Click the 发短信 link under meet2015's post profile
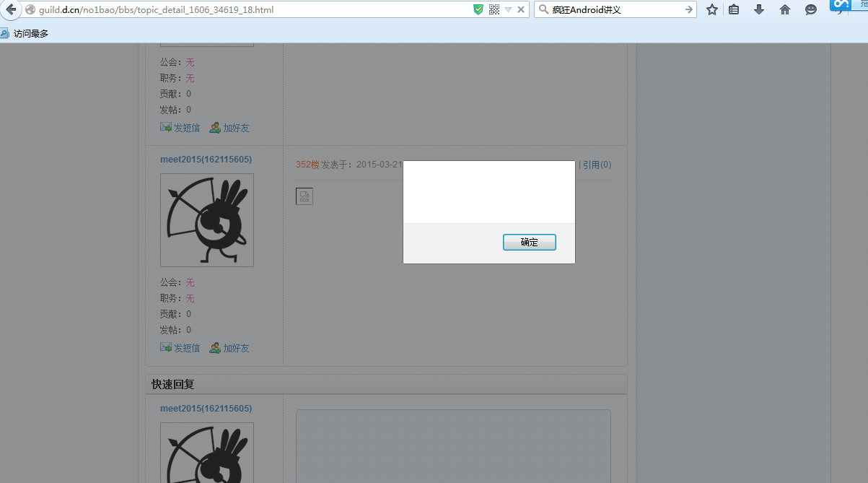This screenshot has width=868, height=483. tap(180, 348)
